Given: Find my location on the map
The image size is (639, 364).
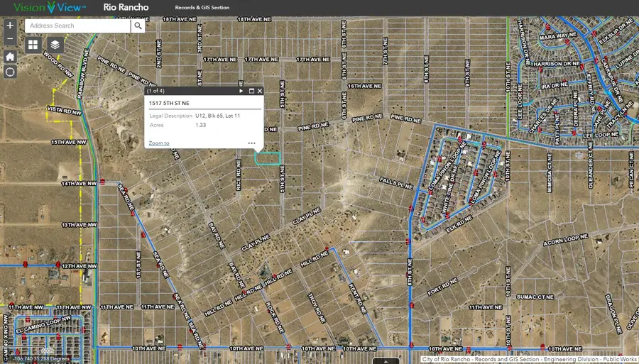Looking at the screenshot, I should point(10,72).
